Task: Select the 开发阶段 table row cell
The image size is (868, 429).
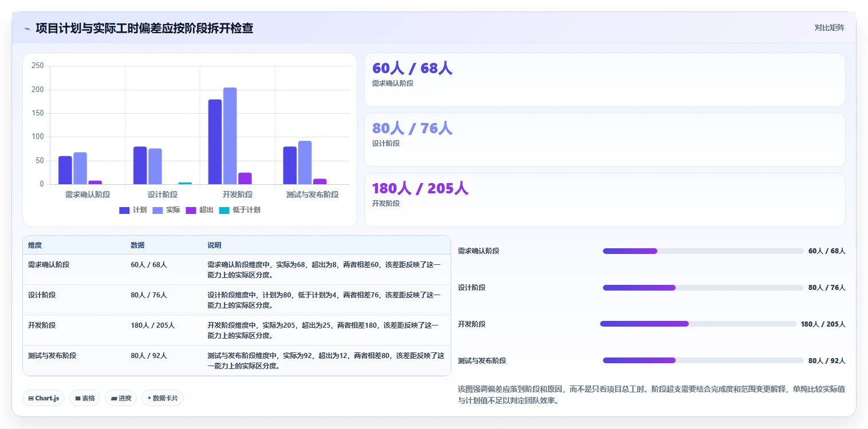Action: tap(42, 325)
